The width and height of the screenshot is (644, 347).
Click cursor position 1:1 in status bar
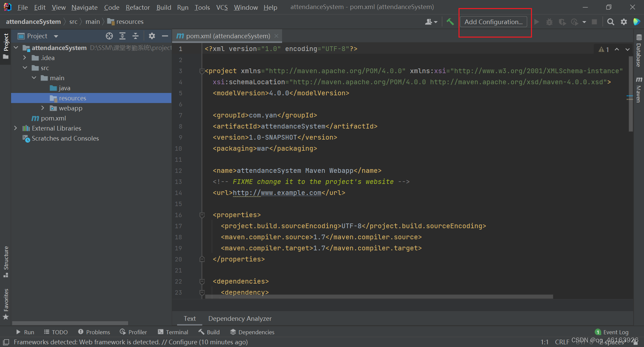point(544,342)
